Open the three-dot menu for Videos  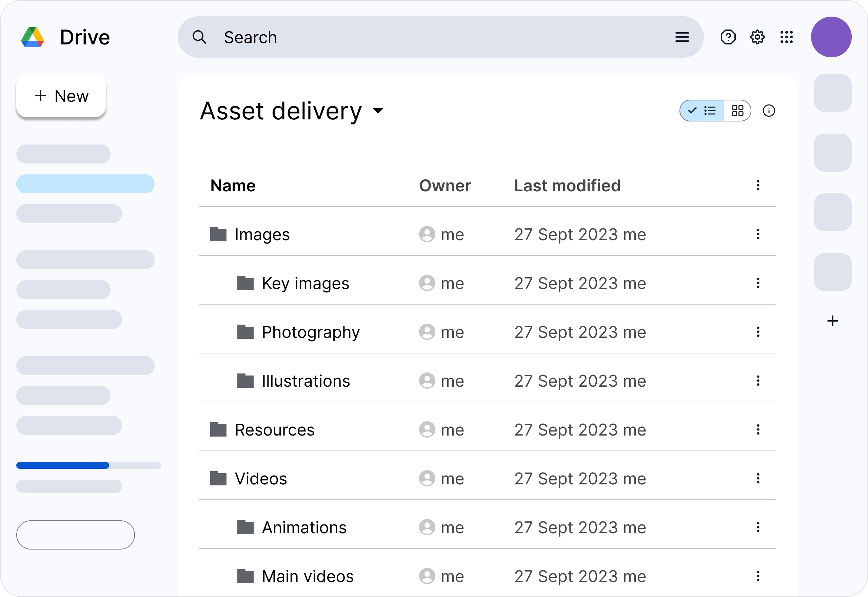(758, 478)
